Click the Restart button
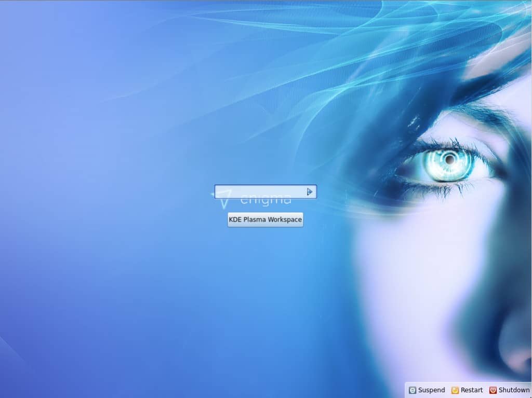The image size is (532, 398). tap(467, 390)
